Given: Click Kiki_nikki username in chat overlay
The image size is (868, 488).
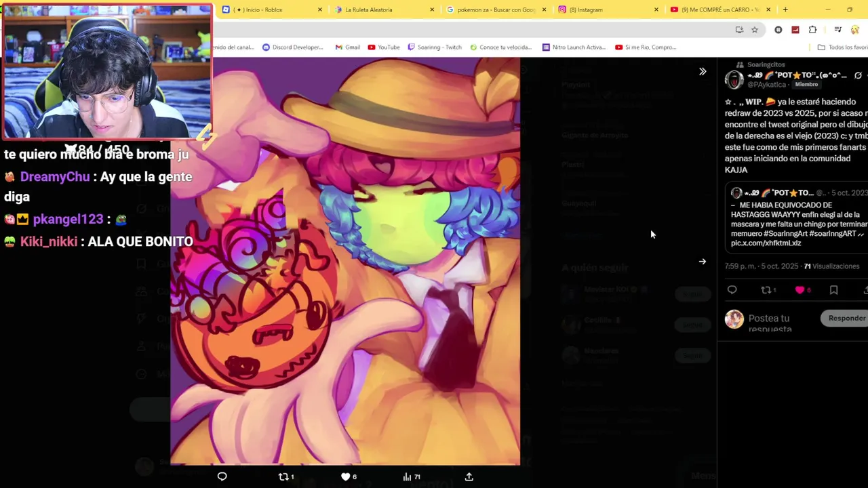Looking at the screenshot, I should pyautogui.click(x=49, y=242).
